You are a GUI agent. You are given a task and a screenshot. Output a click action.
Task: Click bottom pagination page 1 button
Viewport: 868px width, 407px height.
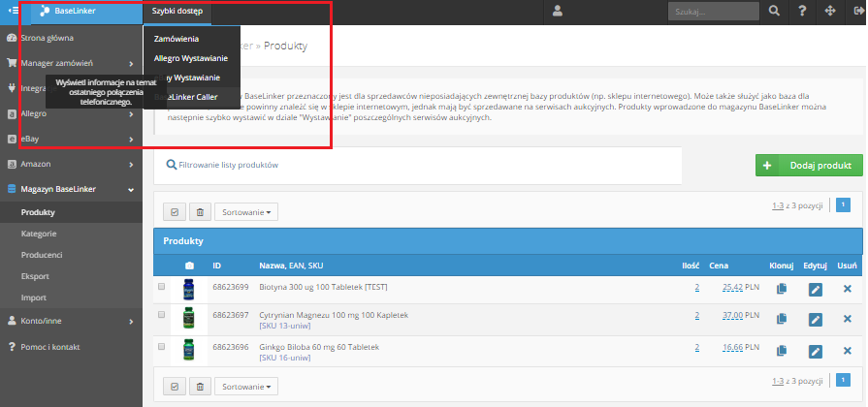[x=843, y=381]
